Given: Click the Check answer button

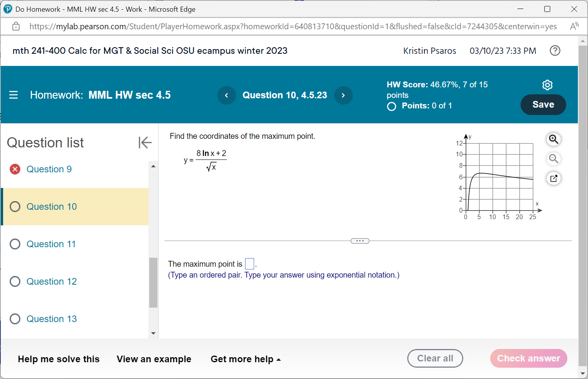Looking at the screenshot, I should tap(528, 358).
